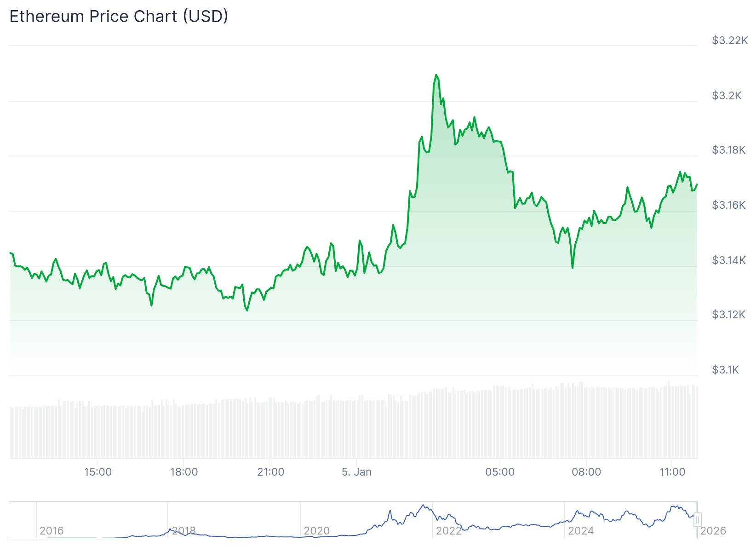This screenshot has width=756, height=552.
Task: Click the 21:00 time axis label
Action: pos(270,472)
